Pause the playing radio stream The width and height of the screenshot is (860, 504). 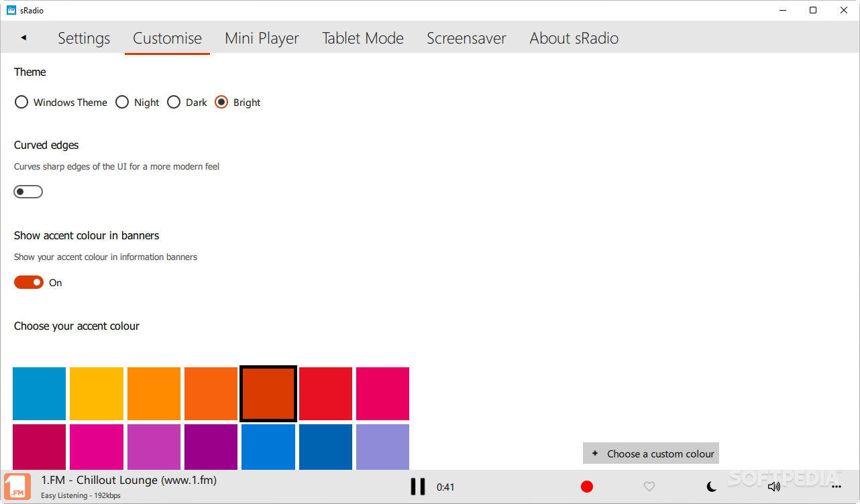tap(418, 487)
